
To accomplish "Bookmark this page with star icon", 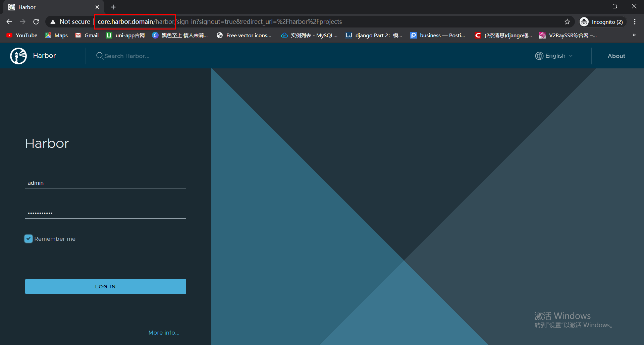I will 567,21.
